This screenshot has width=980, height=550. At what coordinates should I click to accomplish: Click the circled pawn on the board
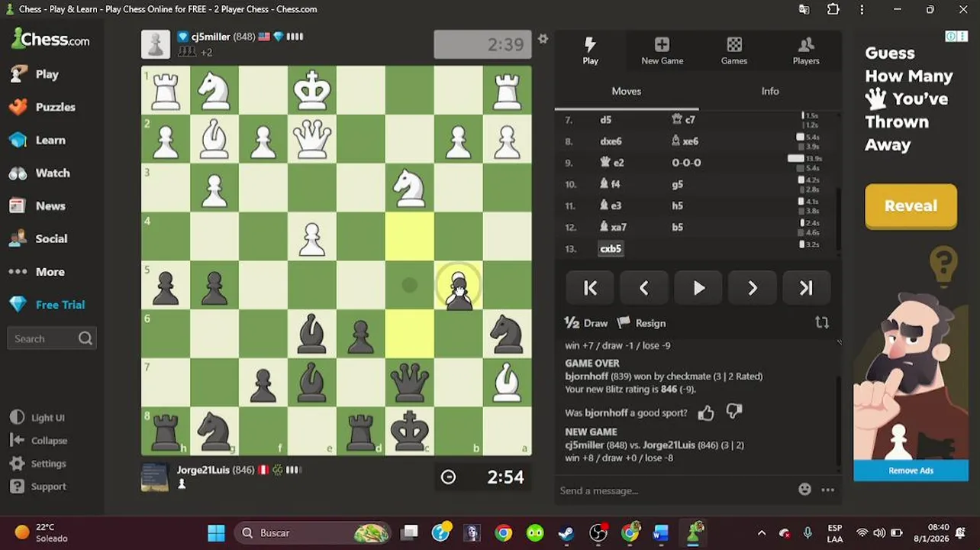pos(458,286)
